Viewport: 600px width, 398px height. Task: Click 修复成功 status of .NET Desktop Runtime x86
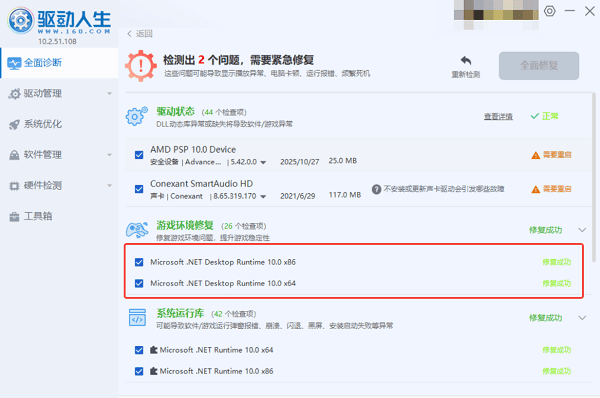point(557,262)
